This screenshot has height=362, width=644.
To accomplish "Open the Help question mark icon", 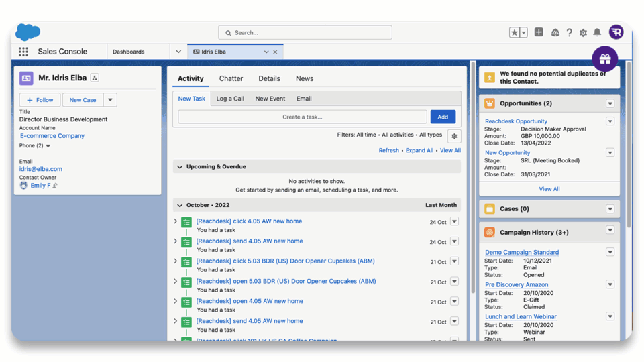I will [570, 32].
